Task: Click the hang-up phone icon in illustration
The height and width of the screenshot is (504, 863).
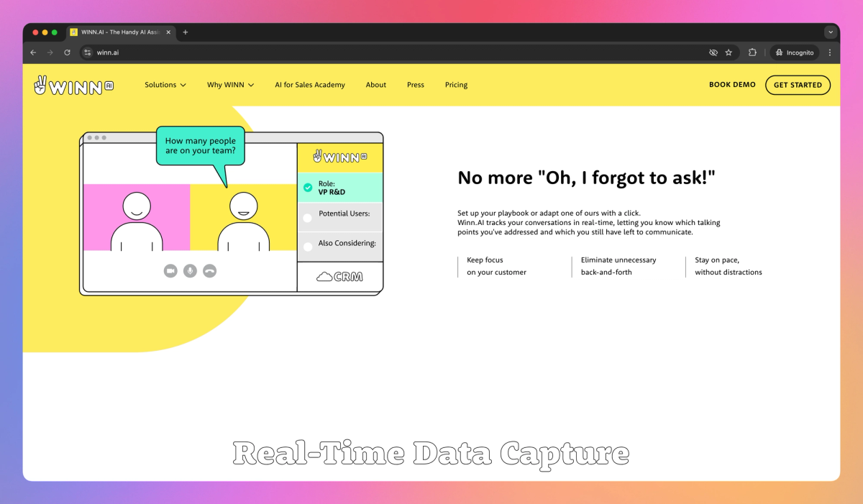Action: (209, 270)
